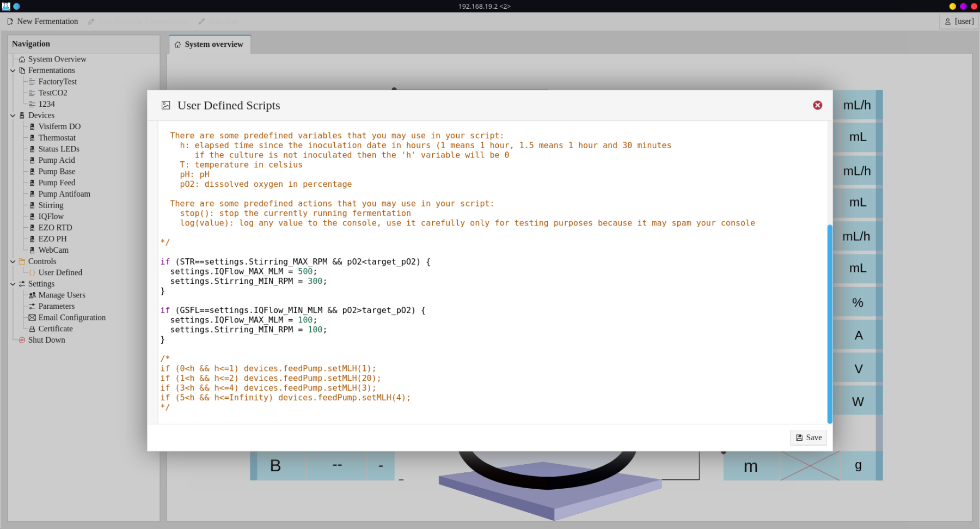Collapse the Controls tree node
Screen dimensions: 980x529
click(x=13, y=262)
